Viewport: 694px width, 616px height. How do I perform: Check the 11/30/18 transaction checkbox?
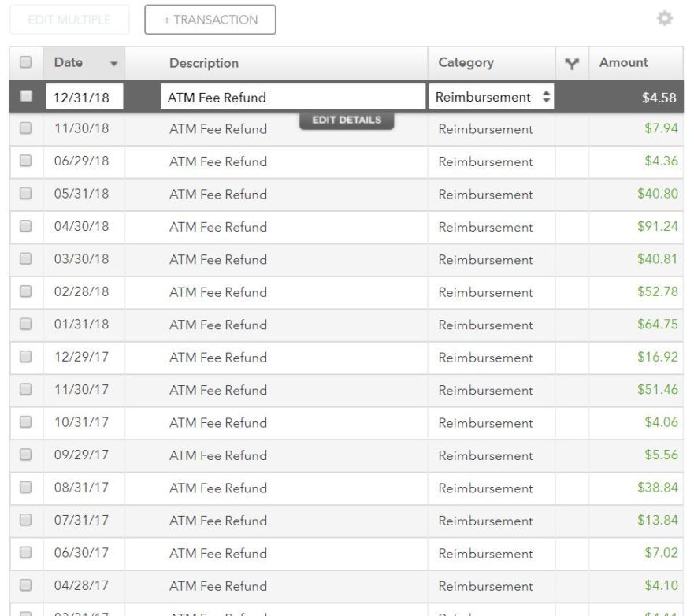pyautogui.click(x=26, y=129)
